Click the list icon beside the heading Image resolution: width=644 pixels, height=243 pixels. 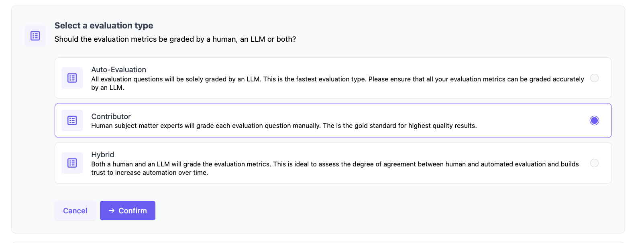click(x=35, y=36)
